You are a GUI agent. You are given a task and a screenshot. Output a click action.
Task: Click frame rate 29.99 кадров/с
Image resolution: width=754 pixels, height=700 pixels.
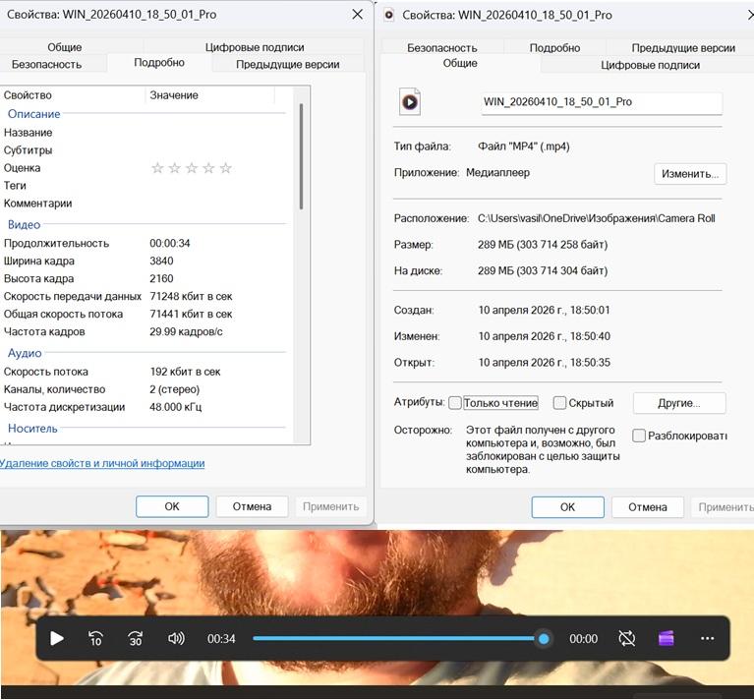point(186,331)
